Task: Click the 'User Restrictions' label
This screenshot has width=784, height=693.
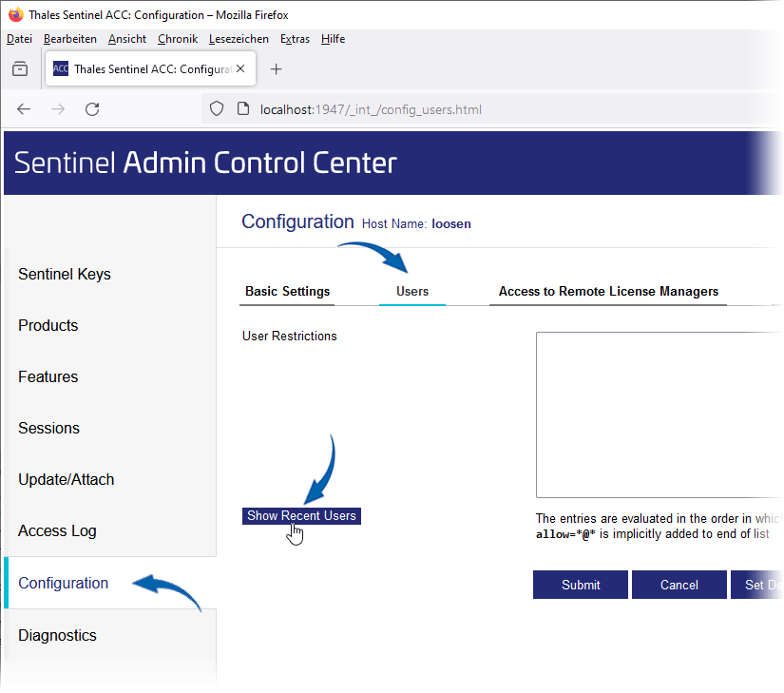Action: (x=290, y=336)
